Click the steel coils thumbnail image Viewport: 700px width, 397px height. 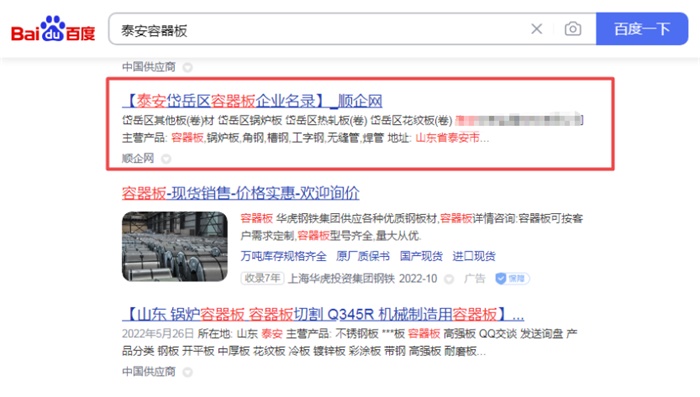pos(175,247)
